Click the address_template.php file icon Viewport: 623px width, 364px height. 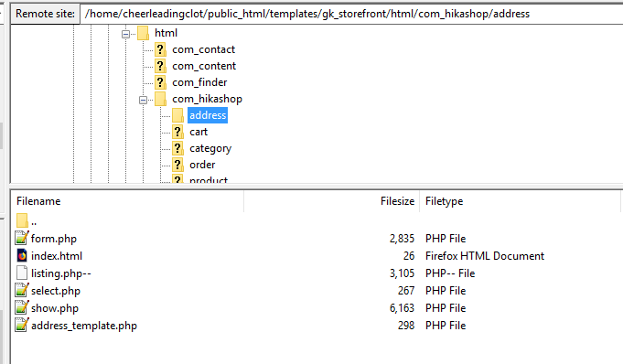coord(22,325)
